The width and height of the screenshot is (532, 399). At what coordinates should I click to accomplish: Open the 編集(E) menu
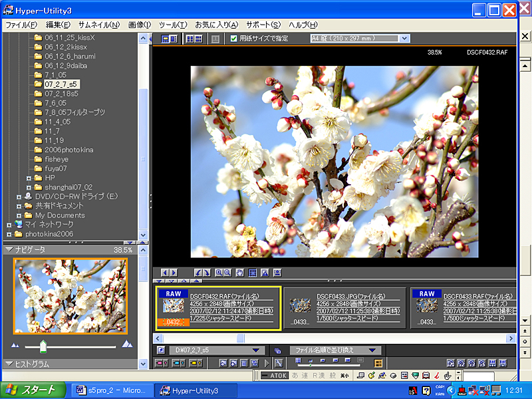pos(58,25)
